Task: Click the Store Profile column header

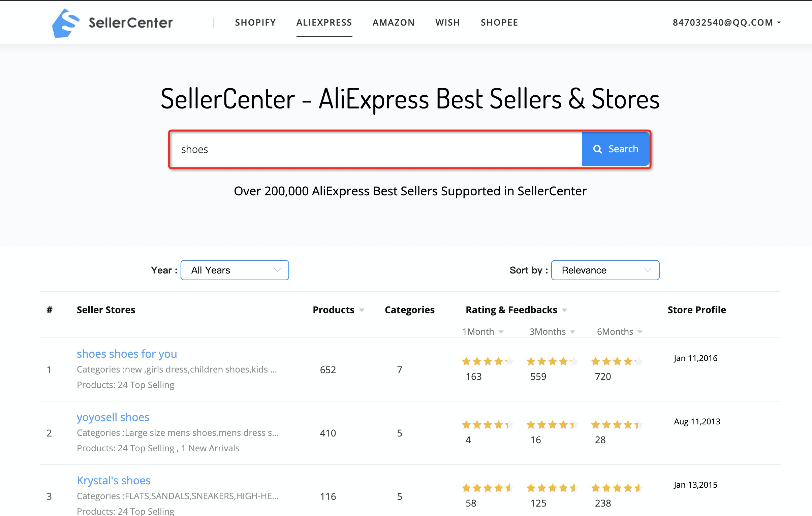Action: point(697,310)
